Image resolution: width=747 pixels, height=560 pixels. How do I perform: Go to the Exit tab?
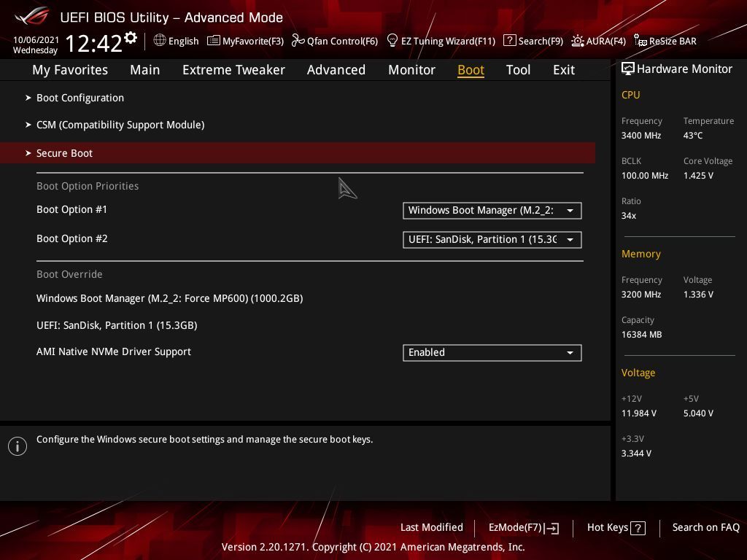[564, 70]
